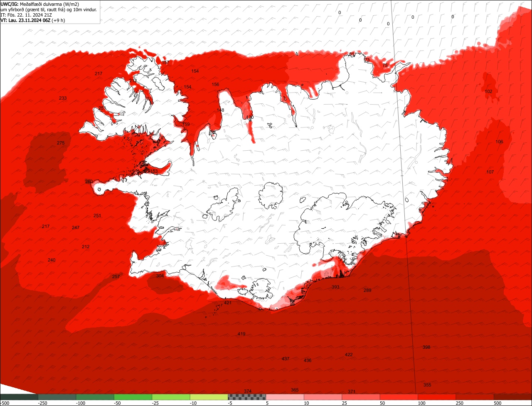Click the map value 159 in Húnaflói bay
Screen dimensions: 532x406
point(186,125)
